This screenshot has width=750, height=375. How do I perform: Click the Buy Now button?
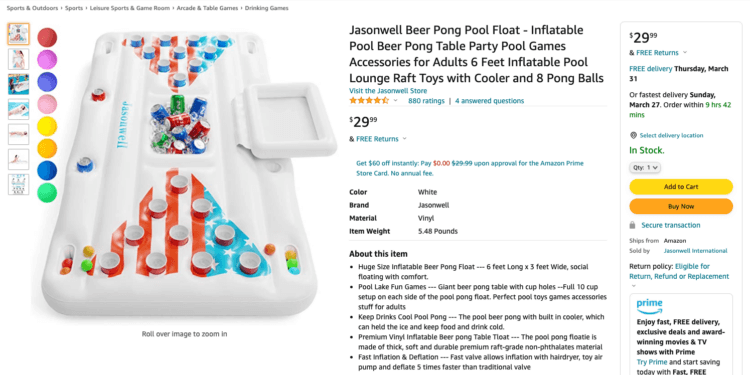click(x=681, y=206)
